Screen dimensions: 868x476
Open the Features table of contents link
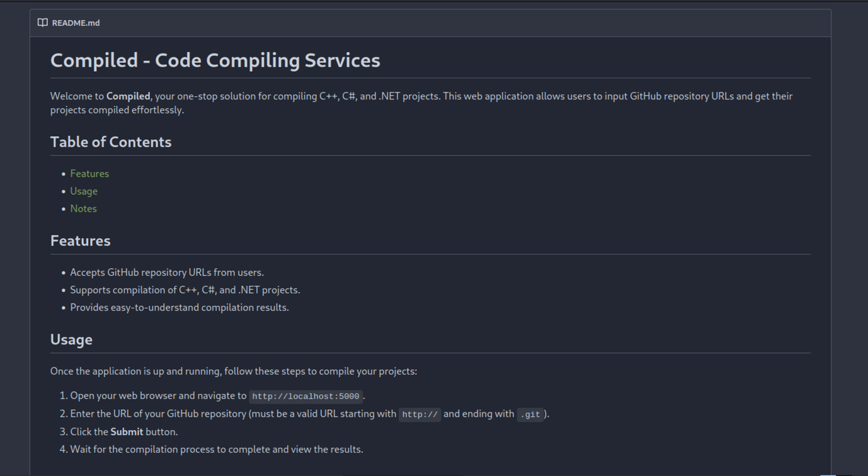(89, 174)
